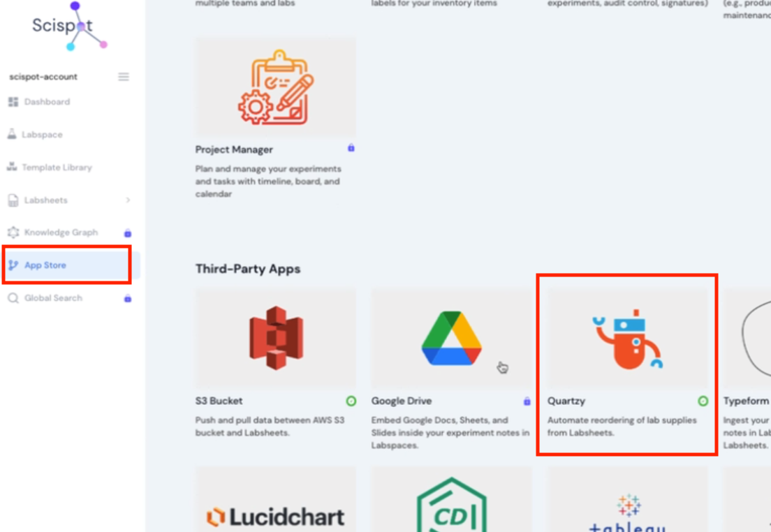Click the Typeform title
The height and width of the screenshot is (532, 771).
pos(746,401)
